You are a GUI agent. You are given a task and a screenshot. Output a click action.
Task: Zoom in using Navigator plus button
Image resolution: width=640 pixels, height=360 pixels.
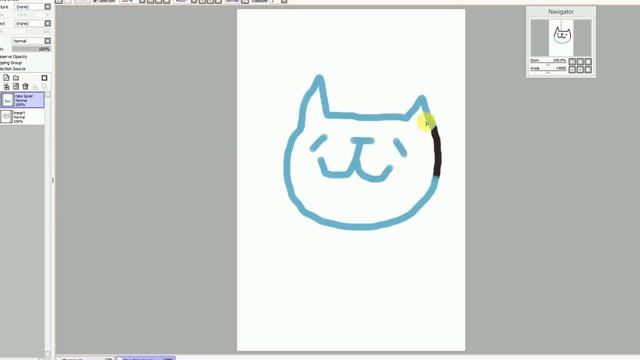580,61
